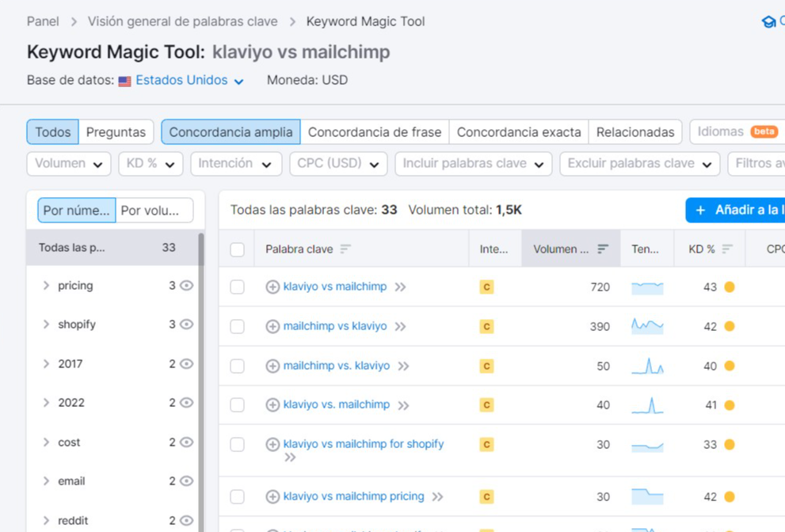Select the Todas las palabras group row

click(x=112, y=248)
